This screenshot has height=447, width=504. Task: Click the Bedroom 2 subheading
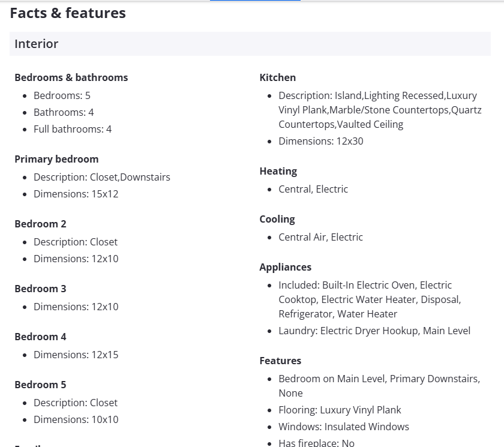pyautogui.click(x=40, y=224)
